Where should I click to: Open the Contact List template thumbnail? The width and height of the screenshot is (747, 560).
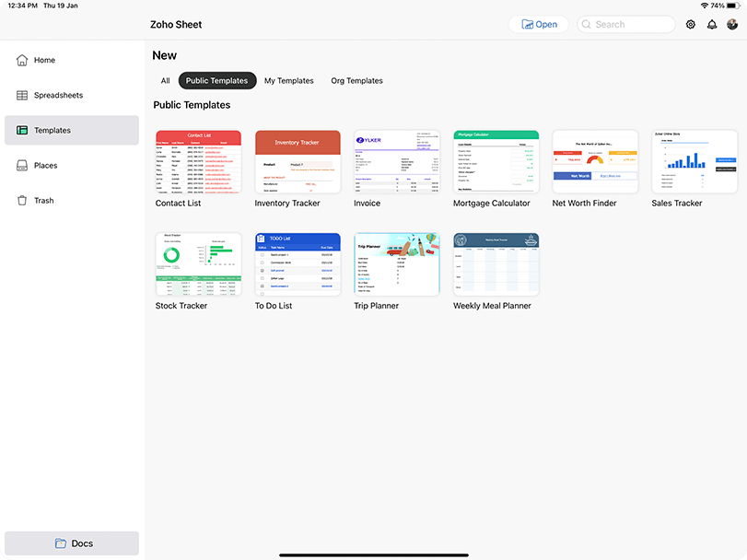click(199, 162)
